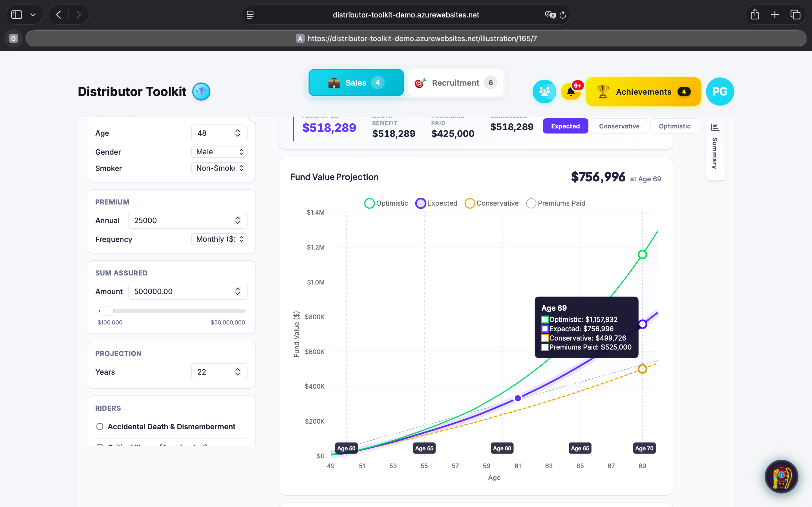Open the Gender dropdown
This screenshot has height=507, width=812.
pos(219,152)
